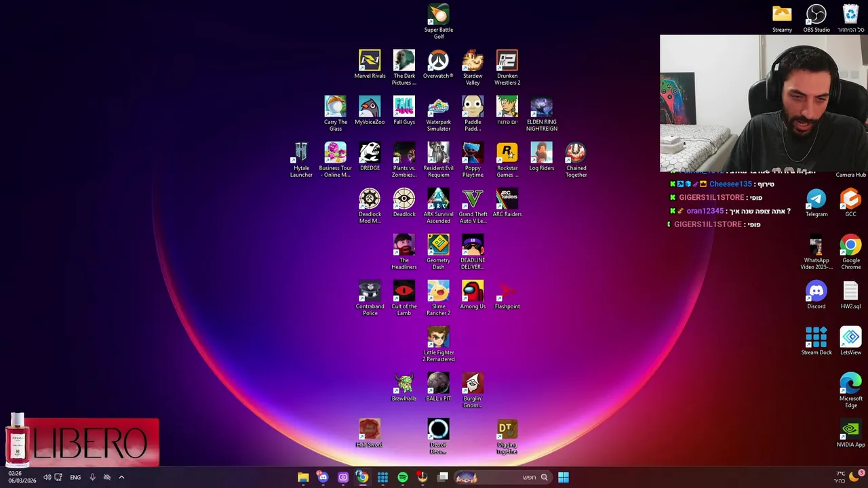Select the Poppy Playtime icon
Screen dimensions: 868x488
[x=473, y=159]
